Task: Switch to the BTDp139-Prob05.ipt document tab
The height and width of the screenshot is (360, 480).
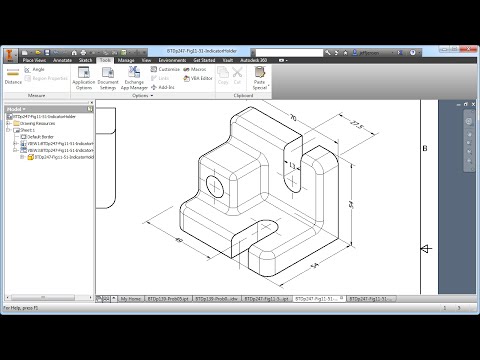Action: point(168,299)
